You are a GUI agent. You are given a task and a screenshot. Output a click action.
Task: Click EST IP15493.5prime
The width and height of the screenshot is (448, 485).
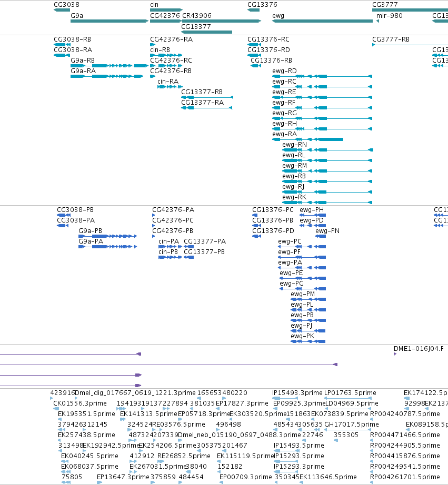(x=299, y=446)
